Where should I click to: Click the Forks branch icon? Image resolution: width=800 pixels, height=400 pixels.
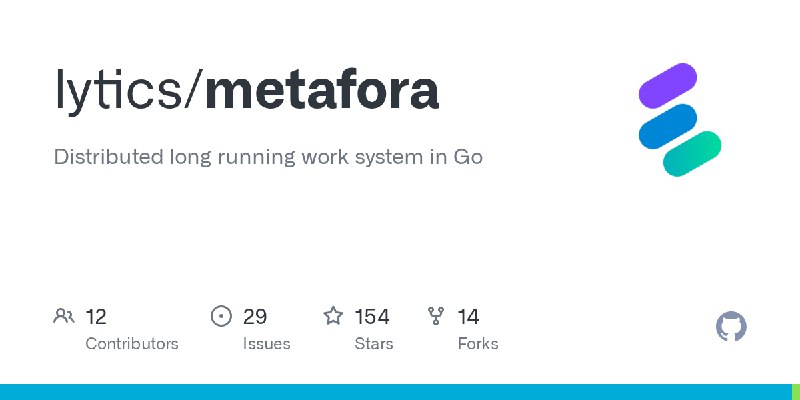(x=436, y=316)
